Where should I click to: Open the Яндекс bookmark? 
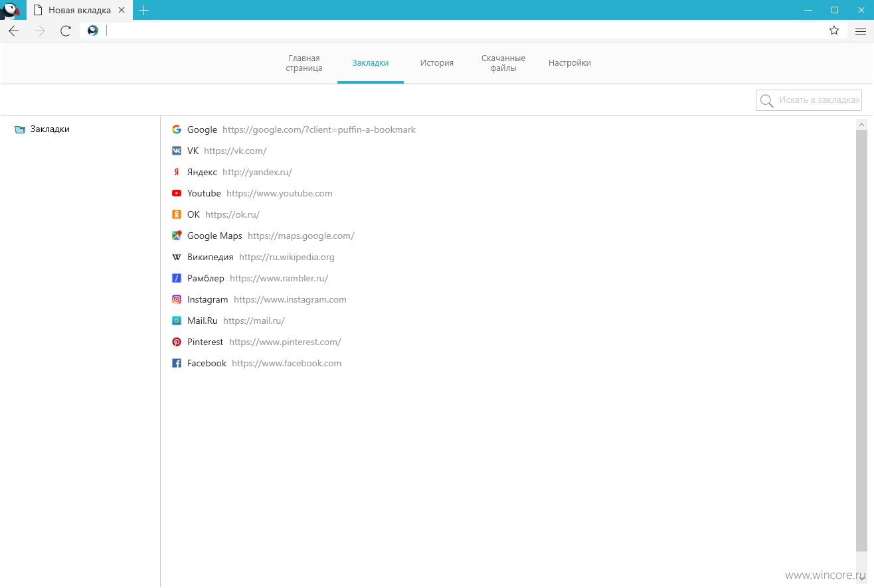pos(202,172)
